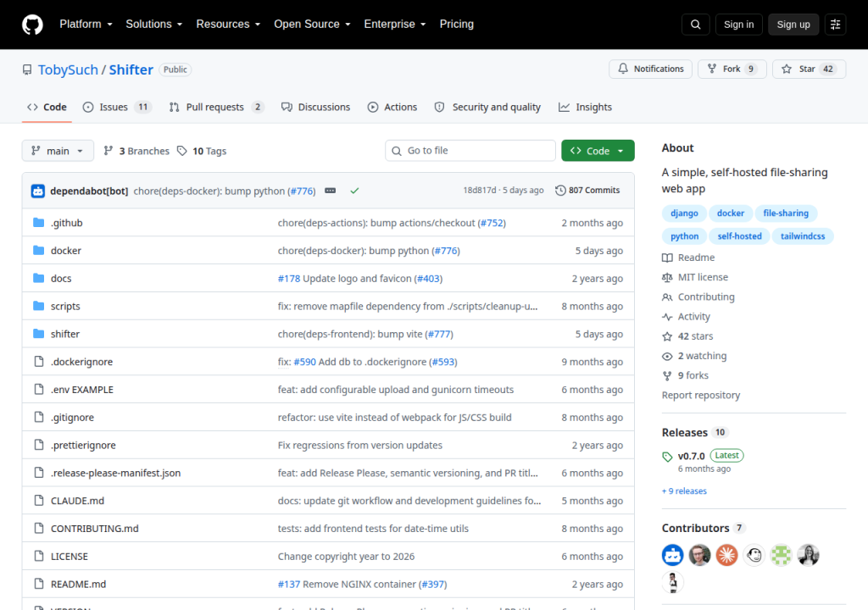Open the Solutions menu dropdown
The width and height of the screenshot is (868, 610).
(154, 25)
